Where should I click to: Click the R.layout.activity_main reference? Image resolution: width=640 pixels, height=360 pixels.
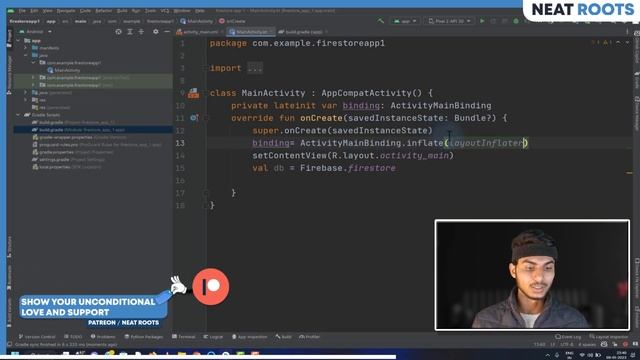point(391,156)
